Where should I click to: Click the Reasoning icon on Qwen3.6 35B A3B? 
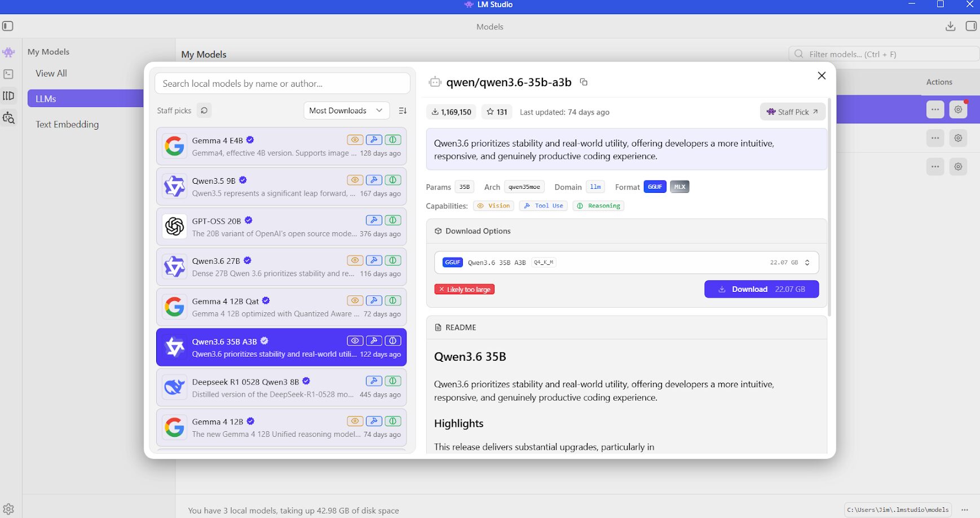393,340
